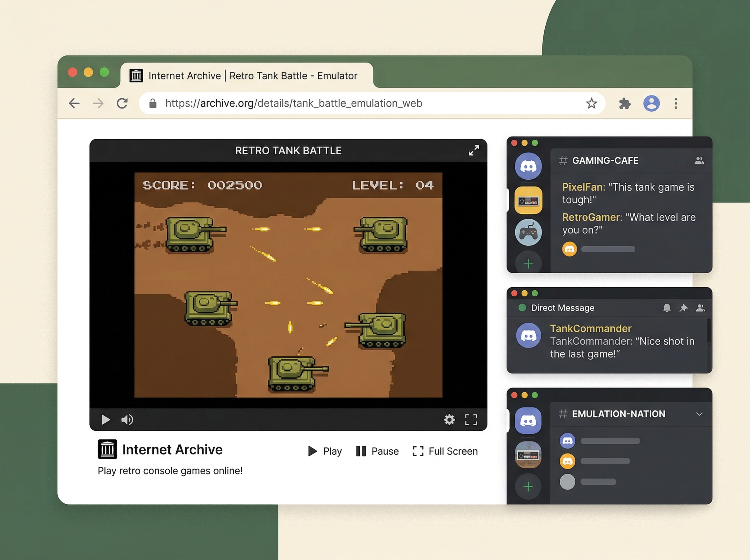750x560 pixels.
Task: Collapse the EMULATION-NATION channel with its chevron
Action: (x=699, y=414)
